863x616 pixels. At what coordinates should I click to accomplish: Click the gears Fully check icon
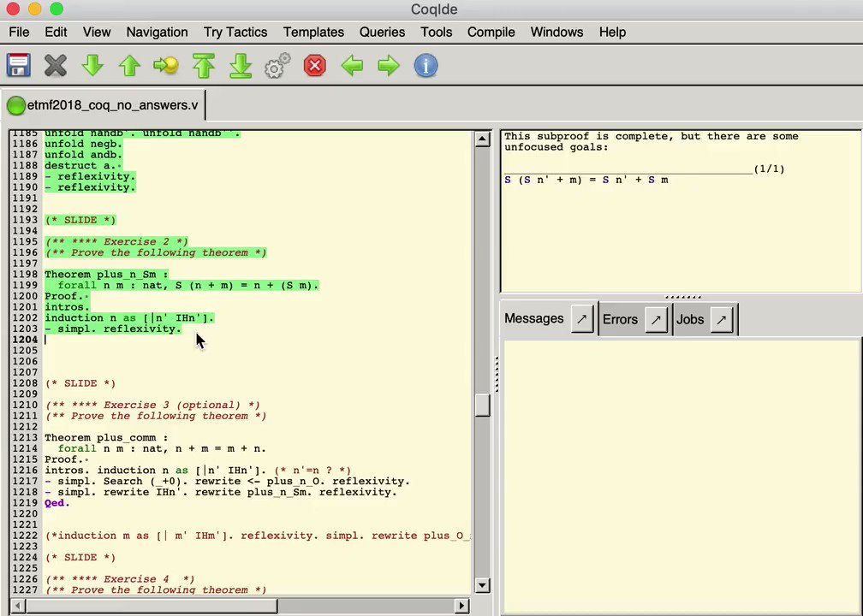(277, 65)
